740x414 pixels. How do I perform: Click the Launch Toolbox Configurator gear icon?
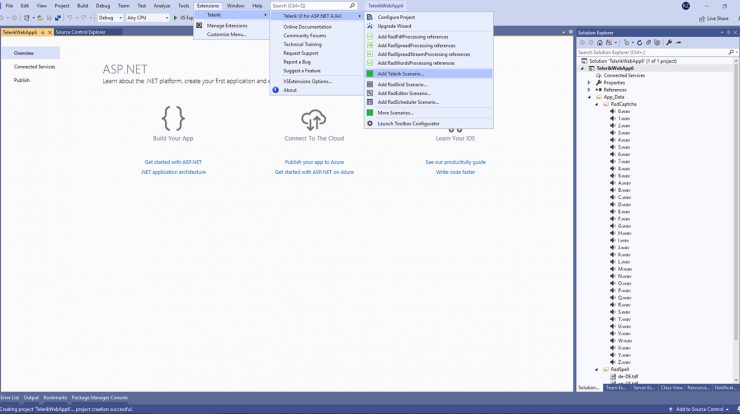point(370,123)
